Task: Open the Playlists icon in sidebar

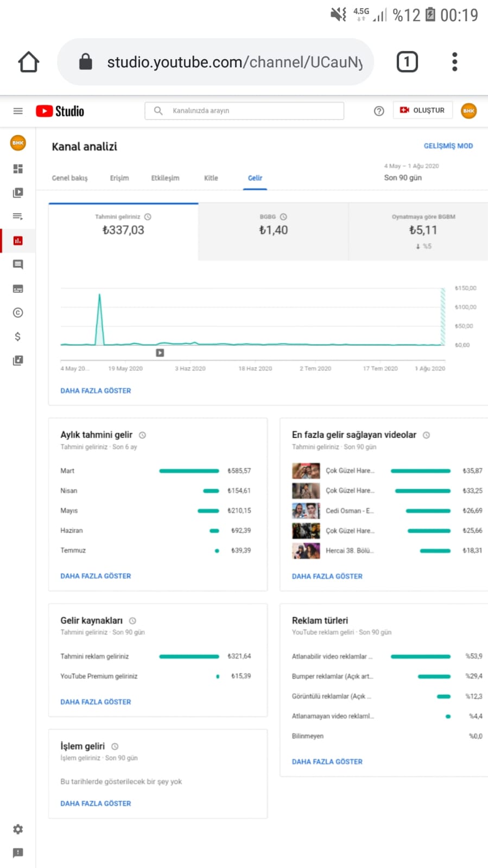Action: [18, 217]
